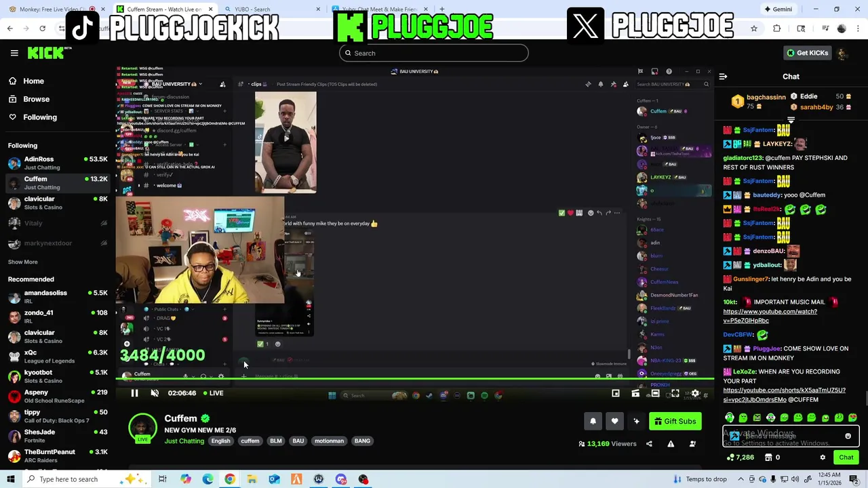Open the profile avatar menu in Kick header
Screen dimensions: 868x488
point(843,53)
